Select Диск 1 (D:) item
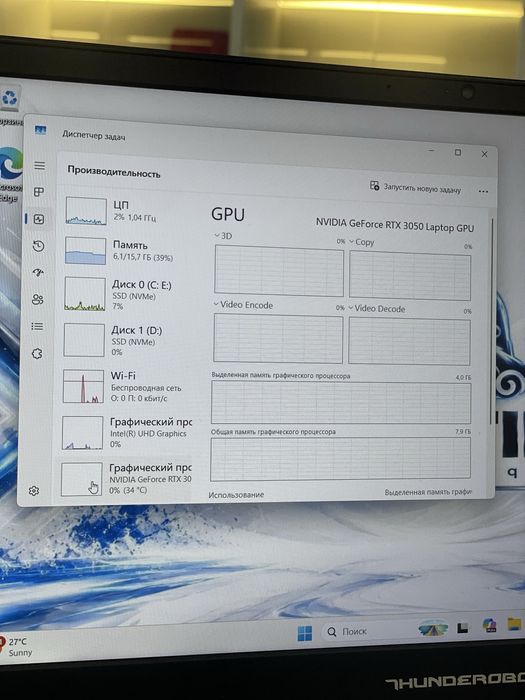This screenshot has height=700, width=525. click(127, 341)
